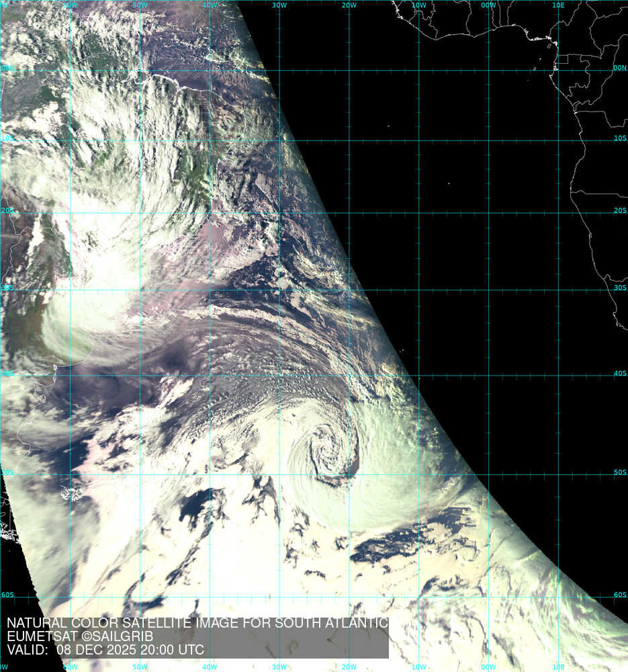
Task: Click the "EUMETSAT ©SAILGRIB" credit text
Action: coord(80,636)
